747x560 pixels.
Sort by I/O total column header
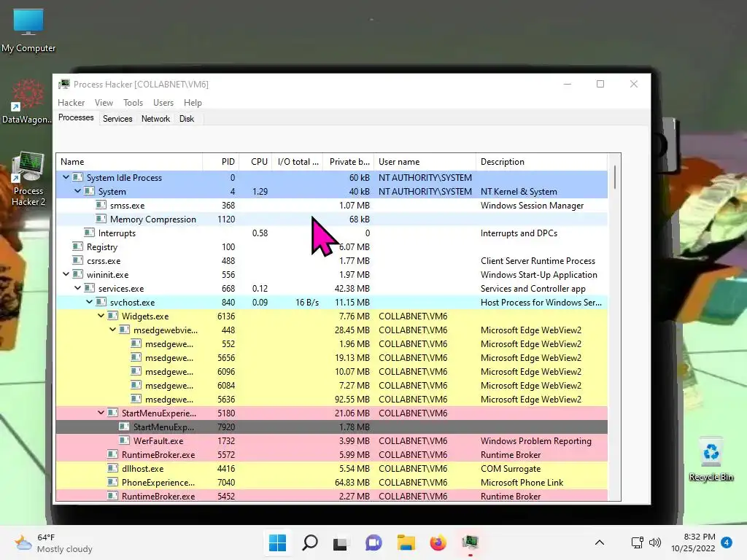click(298, 162)
